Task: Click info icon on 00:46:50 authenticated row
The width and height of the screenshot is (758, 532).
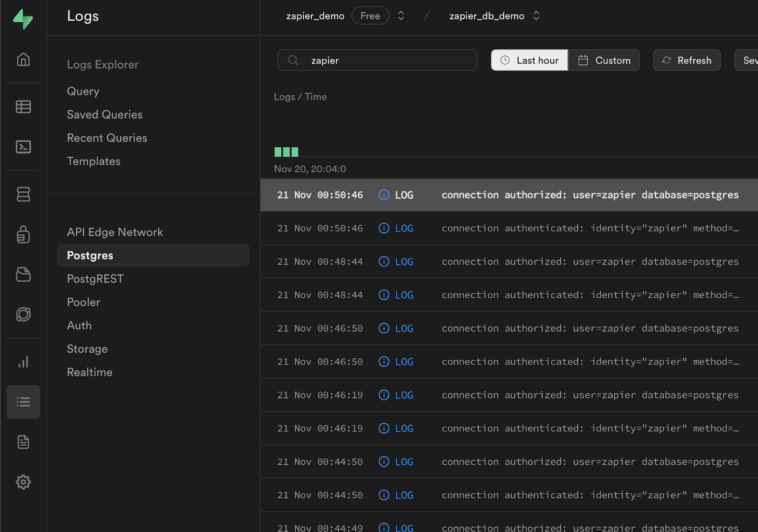Action: [x=384, y=362]
